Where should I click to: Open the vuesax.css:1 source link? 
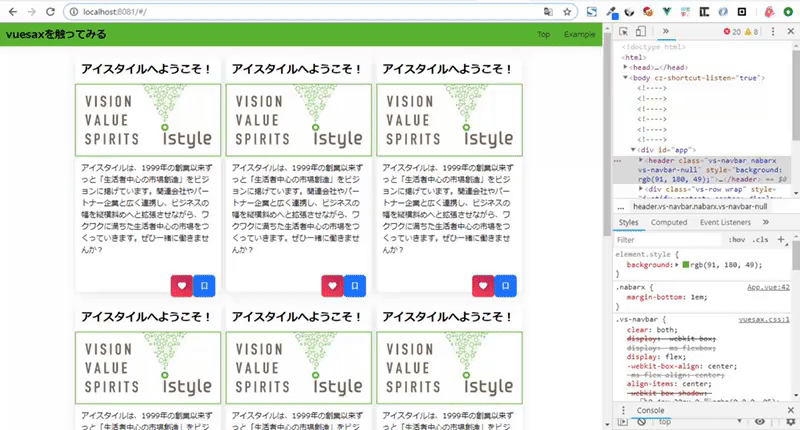point(764,319)
